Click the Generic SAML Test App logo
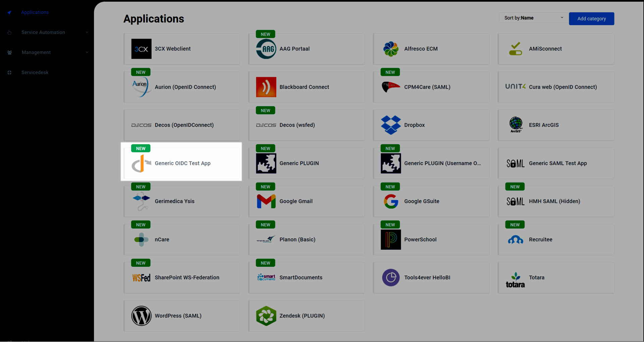 click(x=516, y=163)
